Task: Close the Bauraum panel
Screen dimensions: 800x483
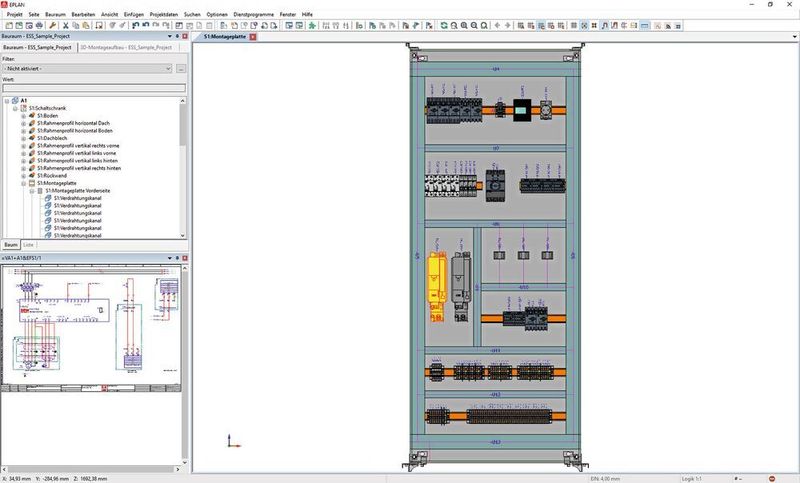Action: [x=185, y=36]
